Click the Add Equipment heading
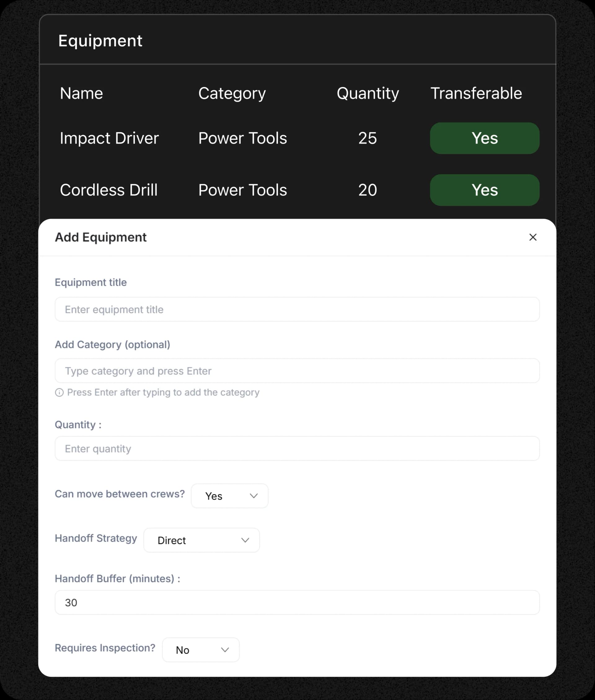The image size is (595, 700). coord(100,237)
